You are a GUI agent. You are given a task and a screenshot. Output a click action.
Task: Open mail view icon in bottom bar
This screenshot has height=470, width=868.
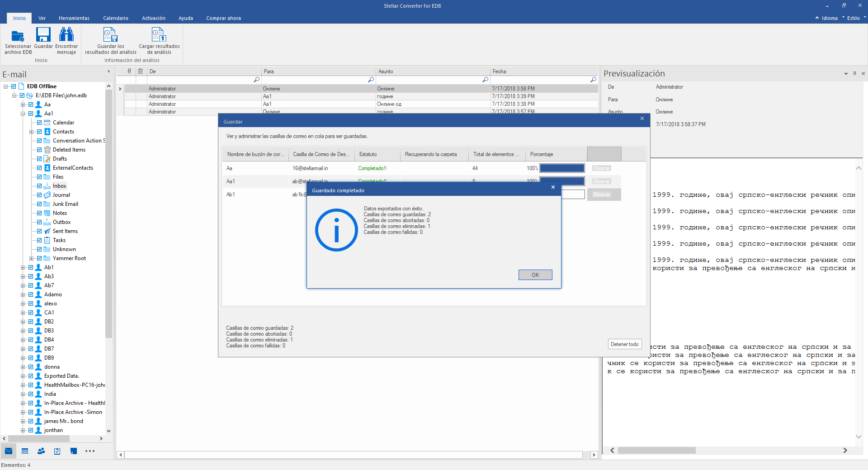(9, 451)
